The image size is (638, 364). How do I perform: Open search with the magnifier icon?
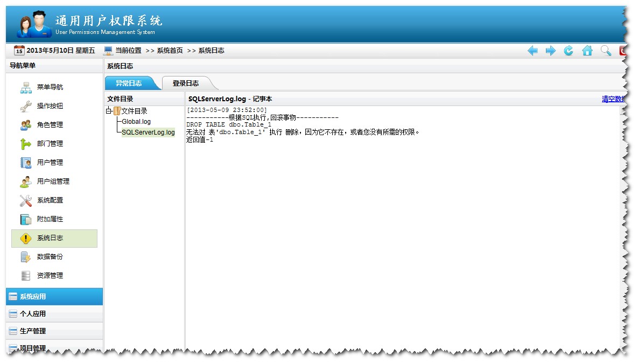[x=605, y=50]
